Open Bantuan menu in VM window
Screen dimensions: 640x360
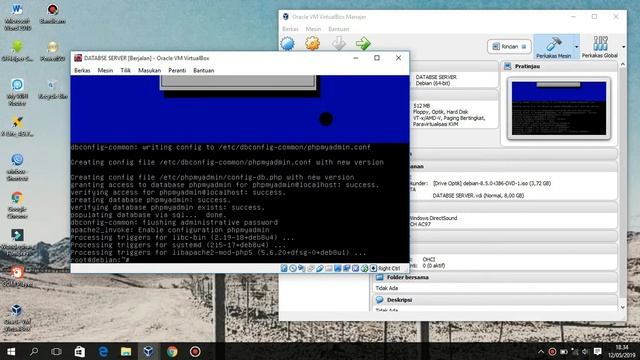point(204,70)
